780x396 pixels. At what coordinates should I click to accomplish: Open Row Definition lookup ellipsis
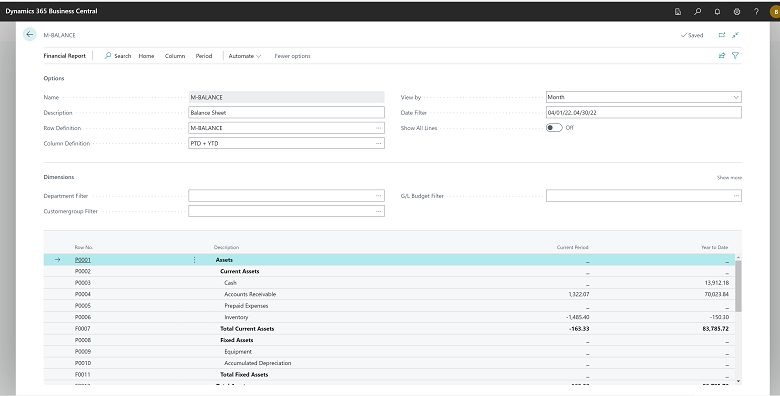click(379, 128)
